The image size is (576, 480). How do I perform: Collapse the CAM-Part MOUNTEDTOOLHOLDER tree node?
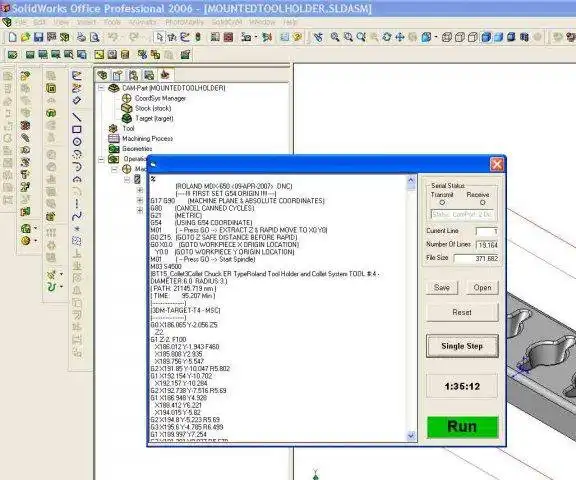point(101,88)
